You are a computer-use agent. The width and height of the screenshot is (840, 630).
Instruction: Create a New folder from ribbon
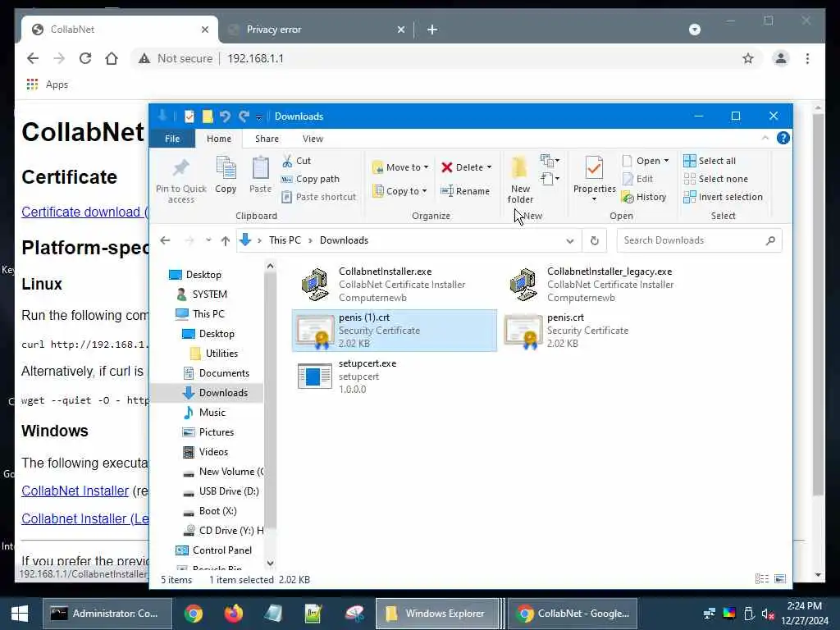pos(520,180)
